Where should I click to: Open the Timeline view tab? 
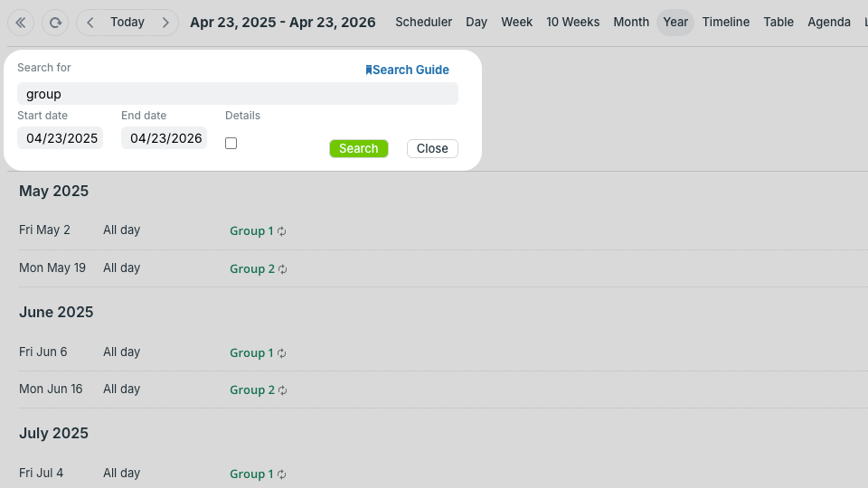725,23
